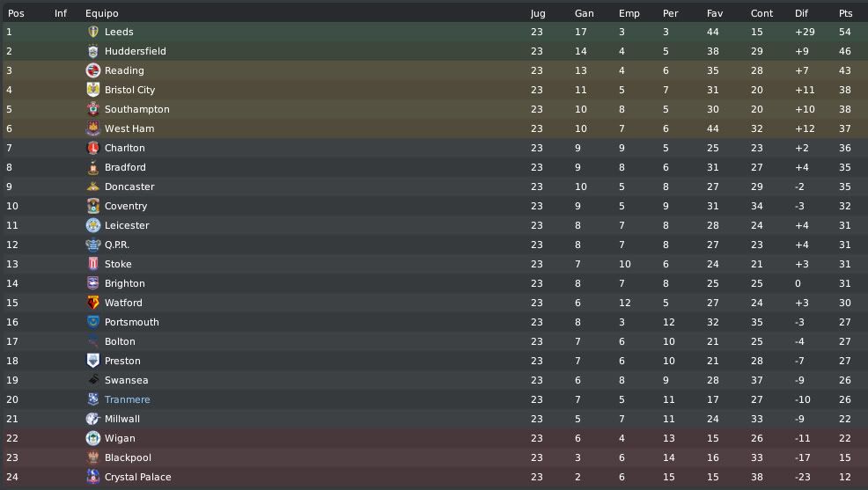Click the Crystal Palace crest icon

[93, 478]
